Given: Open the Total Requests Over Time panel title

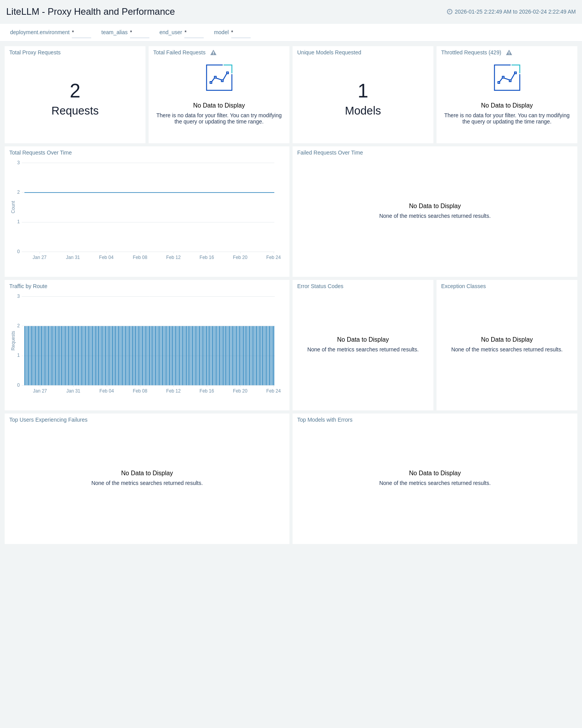Looking at the screenshot, I should coord(40,153).
